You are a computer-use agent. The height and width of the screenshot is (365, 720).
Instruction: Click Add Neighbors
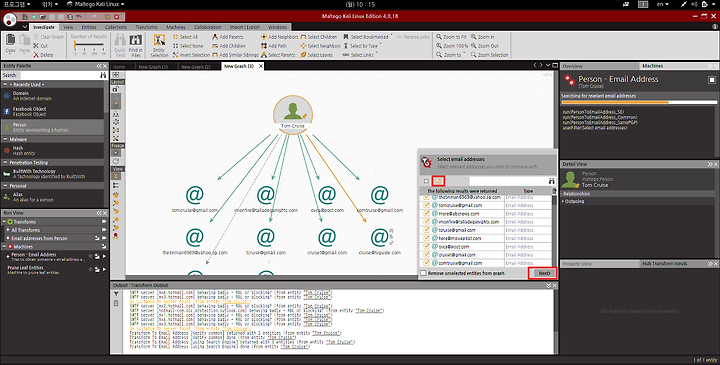(x=280, y=37)
